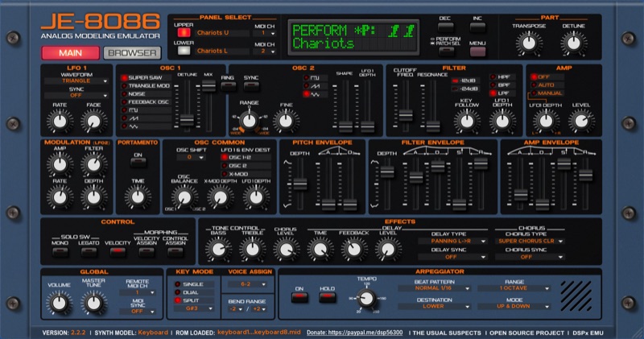The height and width of the screenshot is (339, 644).
Task: Open the Lower MIDI channel dropdown
Action: click(265, 51)
